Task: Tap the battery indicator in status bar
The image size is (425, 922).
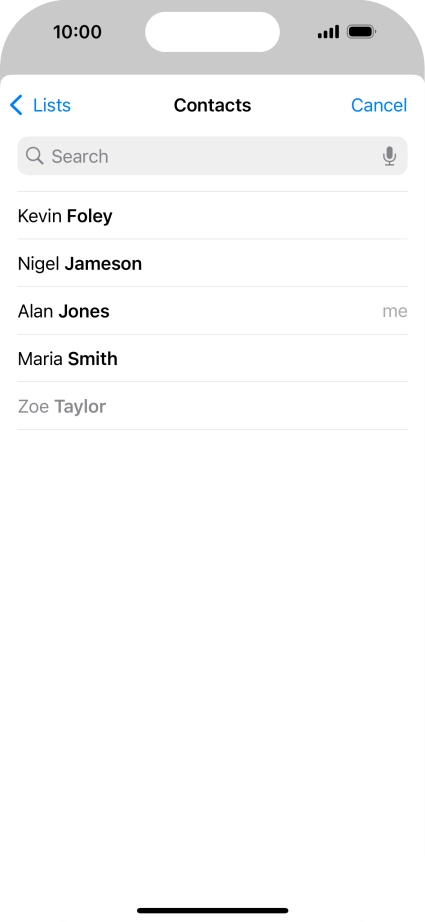Action: click(361, 32)
